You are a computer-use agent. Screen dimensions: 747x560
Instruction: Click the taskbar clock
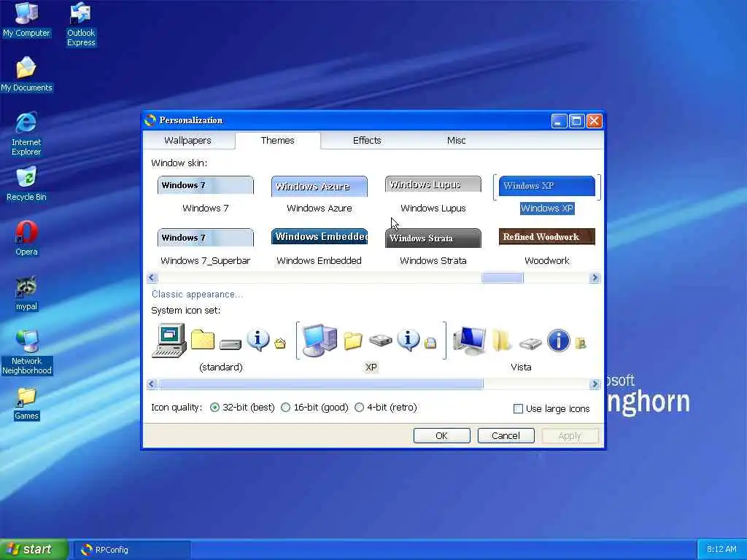click(x=721, y=550)
